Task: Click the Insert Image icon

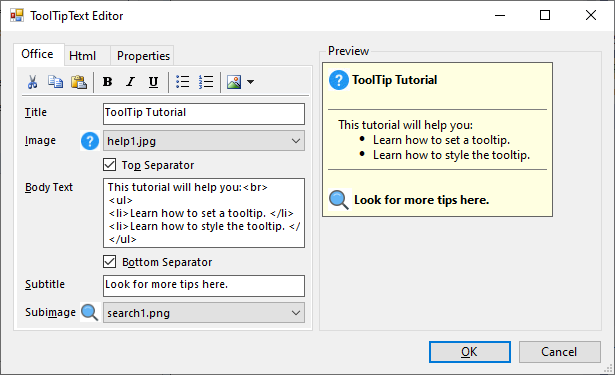Action: pos(234,82)
